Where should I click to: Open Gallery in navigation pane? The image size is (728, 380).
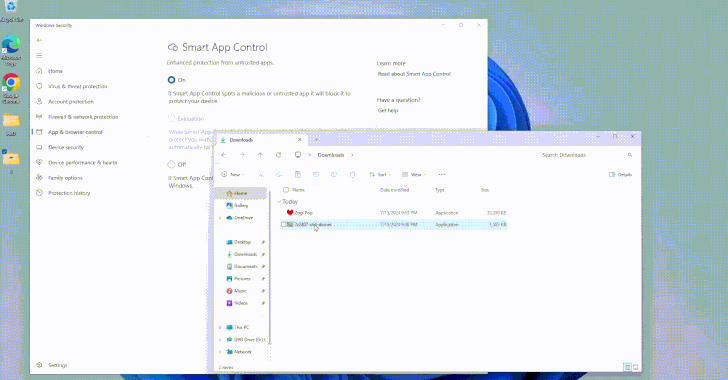click(x=240, y=205)
